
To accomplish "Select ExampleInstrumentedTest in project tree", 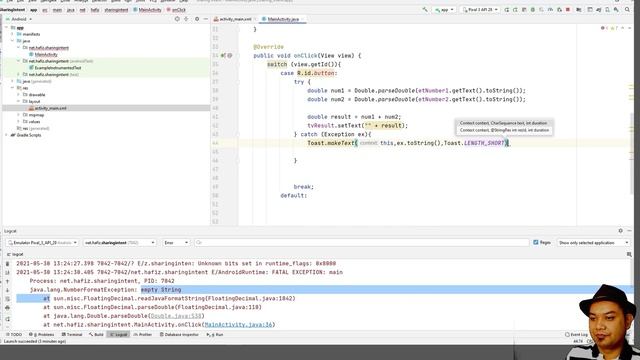I will click(x=58, y=68).
